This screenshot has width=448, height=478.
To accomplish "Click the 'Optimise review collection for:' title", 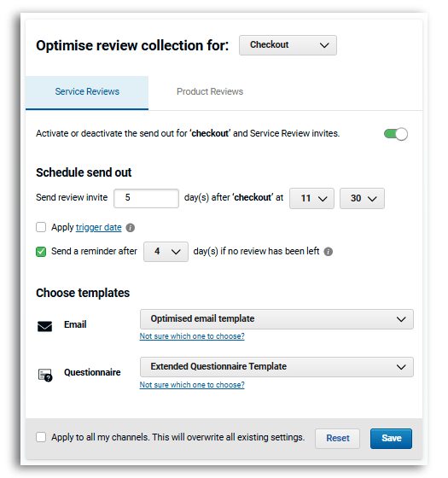I will (132, 46).
